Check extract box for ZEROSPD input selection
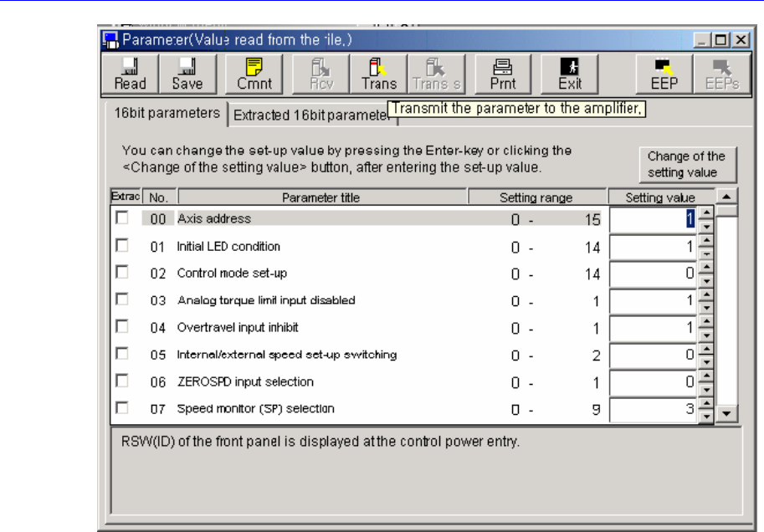 point(122,380)
